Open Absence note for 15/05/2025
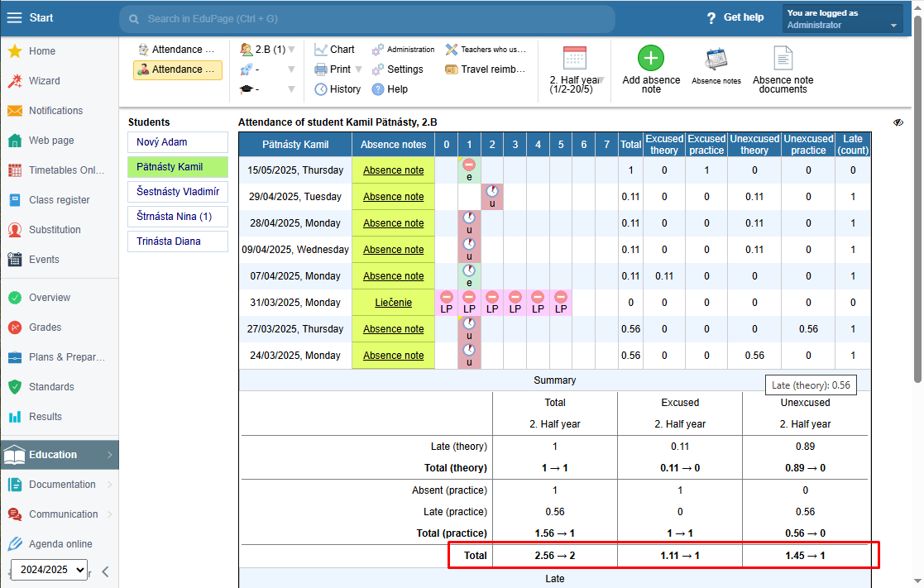This screenshot has height=588, width=924. 393,170
